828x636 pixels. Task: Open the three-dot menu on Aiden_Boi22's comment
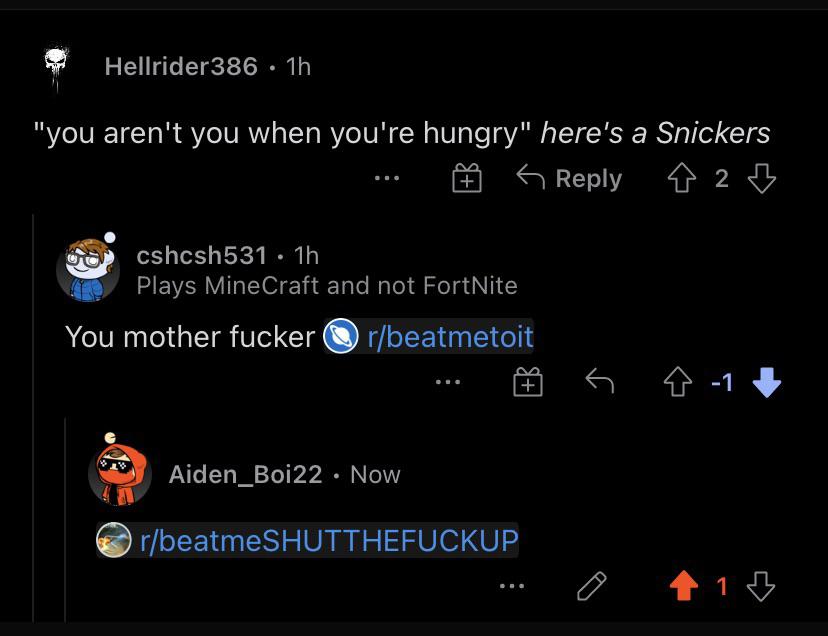512,586
